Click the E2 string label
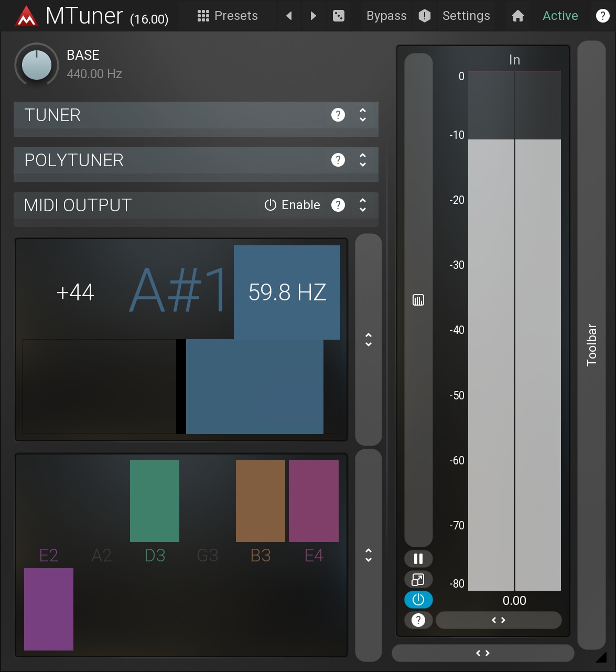Viewport: 616px width, 672px height. tap(49, 555)
